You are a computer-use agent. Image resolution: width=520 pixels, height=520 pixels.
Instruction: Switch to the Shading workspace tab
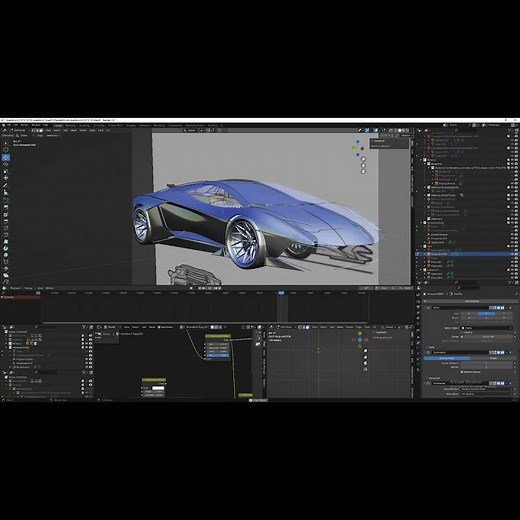pos(131,126)
